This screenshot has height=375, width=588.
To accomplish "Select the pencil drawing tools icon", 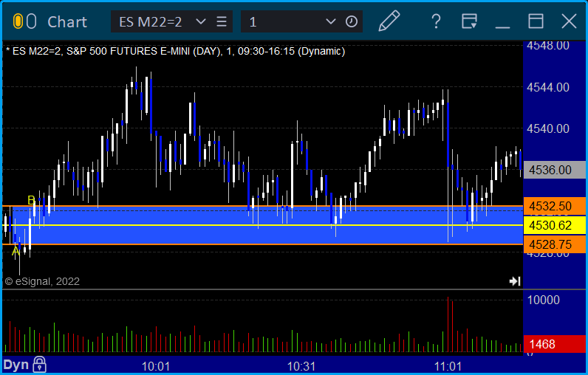I will coord(389,21).
